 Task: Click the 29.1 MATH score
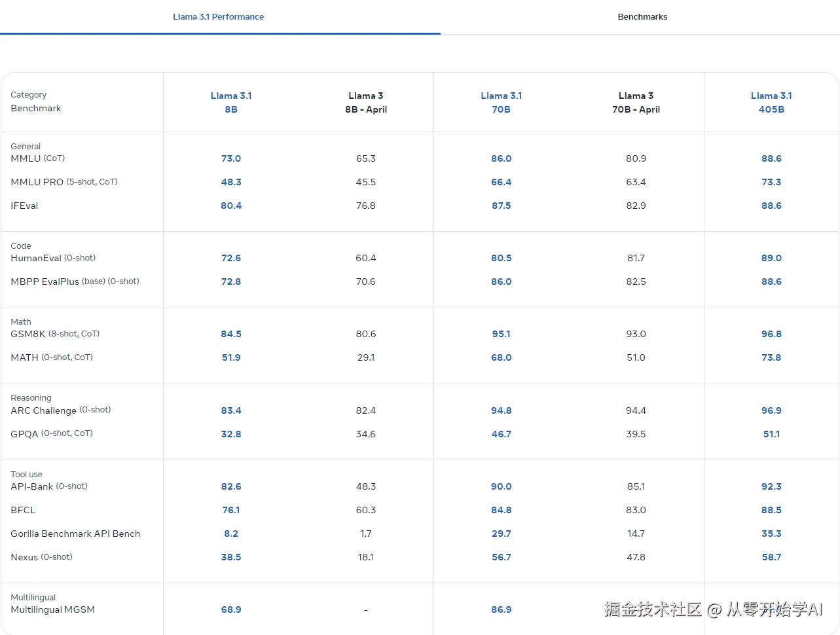click(x=366, y=357)
